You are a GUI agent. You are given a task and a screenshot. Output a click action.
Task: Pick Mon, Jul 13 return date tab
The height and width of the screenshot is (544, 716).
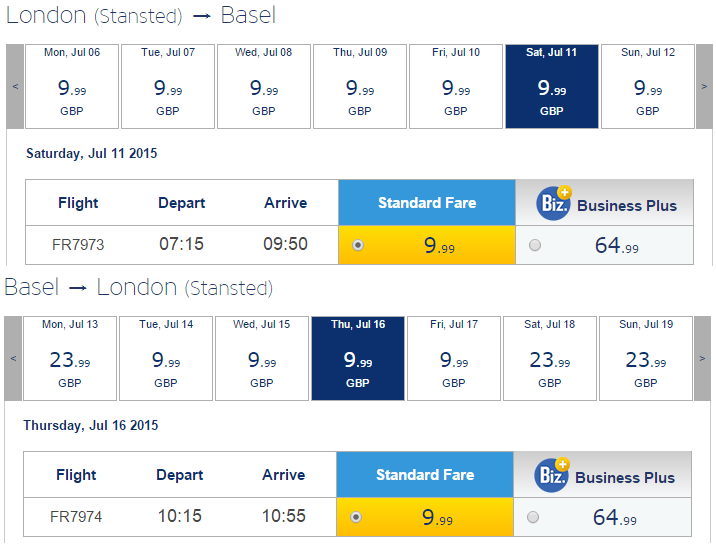(70, 359)
